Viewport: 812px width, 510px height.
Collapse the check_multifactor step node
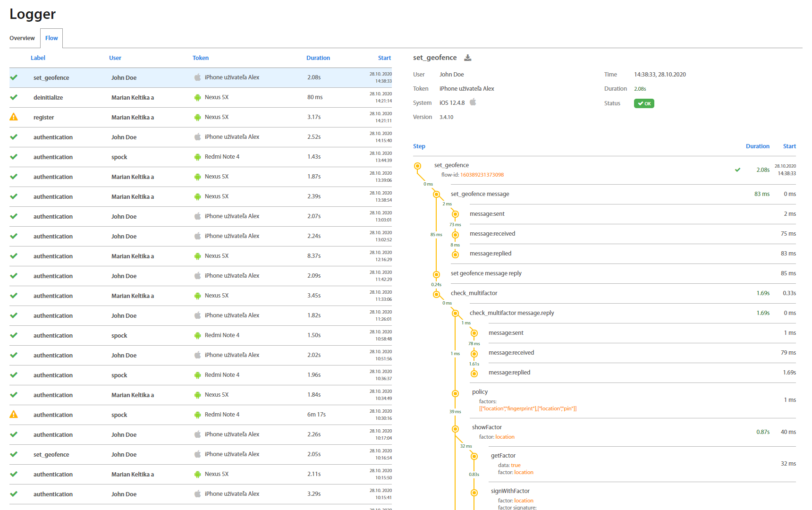pos(436,294)
